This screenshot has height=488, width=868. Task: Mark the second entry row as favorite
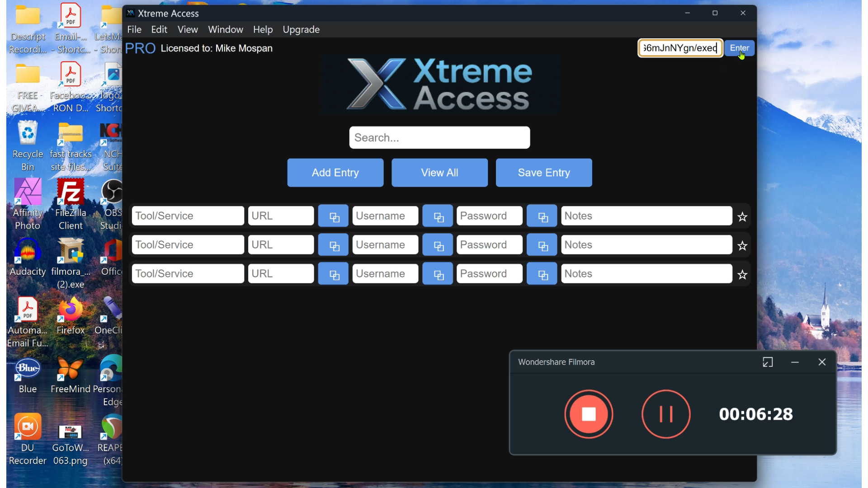click(742, 246)
